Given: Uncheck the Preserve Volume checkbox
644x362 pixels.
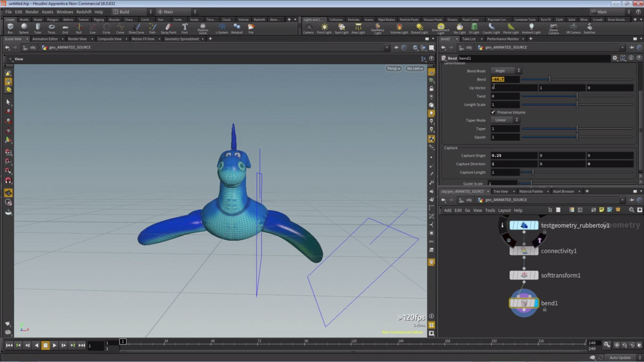Looking at the screenshot, I should (x=493, y=112).
